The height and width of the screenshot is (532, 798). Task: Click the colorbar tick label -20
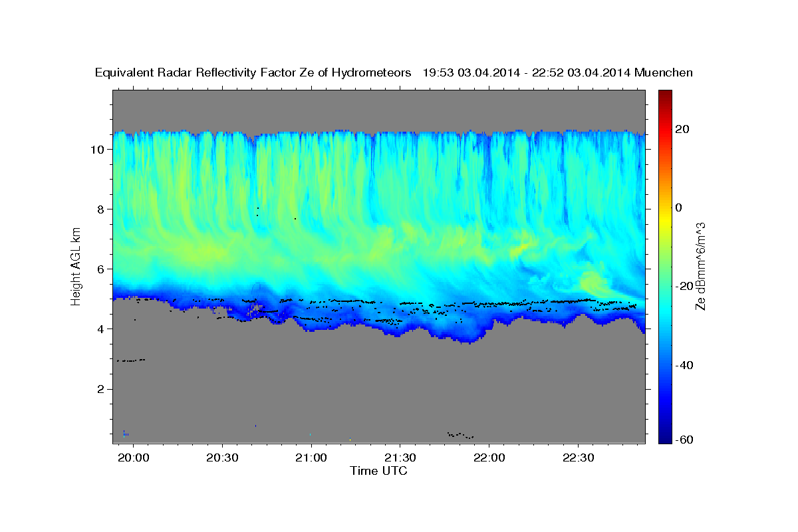(x=685, y=287)
